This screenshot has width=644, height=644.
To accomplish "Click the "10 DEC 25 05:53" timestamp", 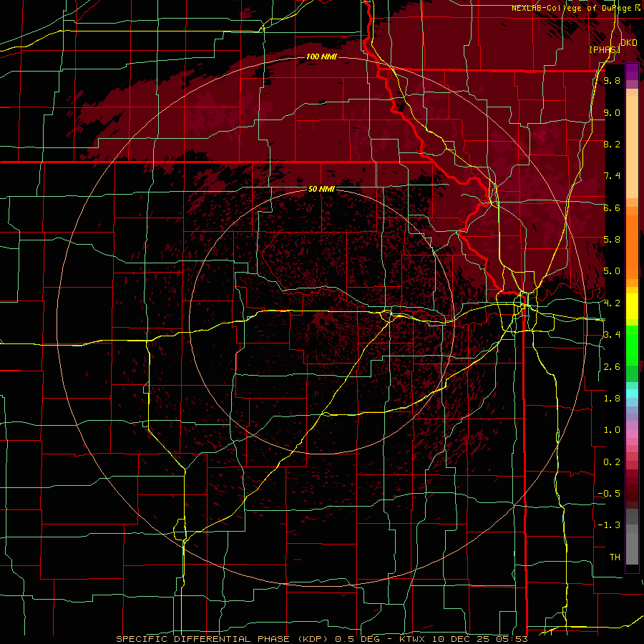I will tap(479, 639).
